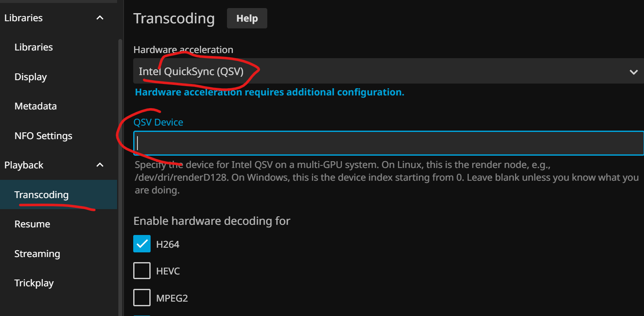The image size is (644, 316).
Task: Collapse the Libraries section chevron
Action: click(100, 18)
